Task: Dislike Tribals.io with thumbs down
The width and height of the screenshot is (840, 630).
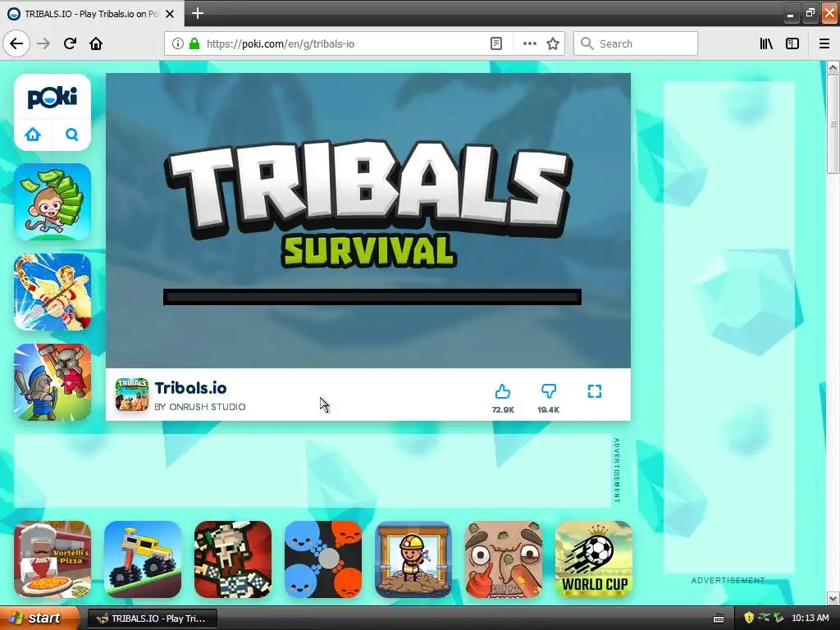Action: click(x=549, y=391)
